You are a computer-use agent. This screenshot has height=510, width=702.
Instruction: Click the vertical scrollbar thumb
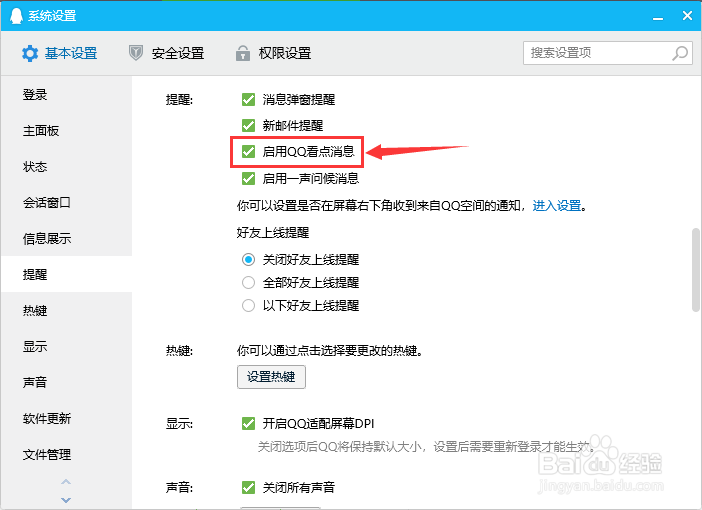point(696,270)
